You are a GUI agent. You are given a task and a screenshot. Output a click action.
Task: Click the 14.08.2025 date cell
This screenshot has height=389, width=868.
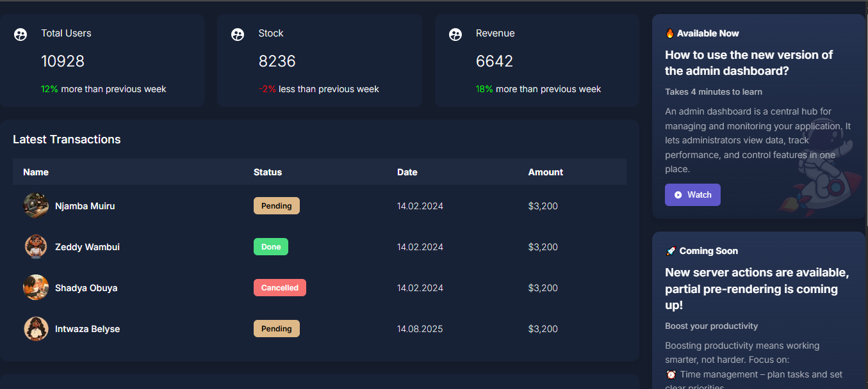pyautogui.click(x=420, y=329)
